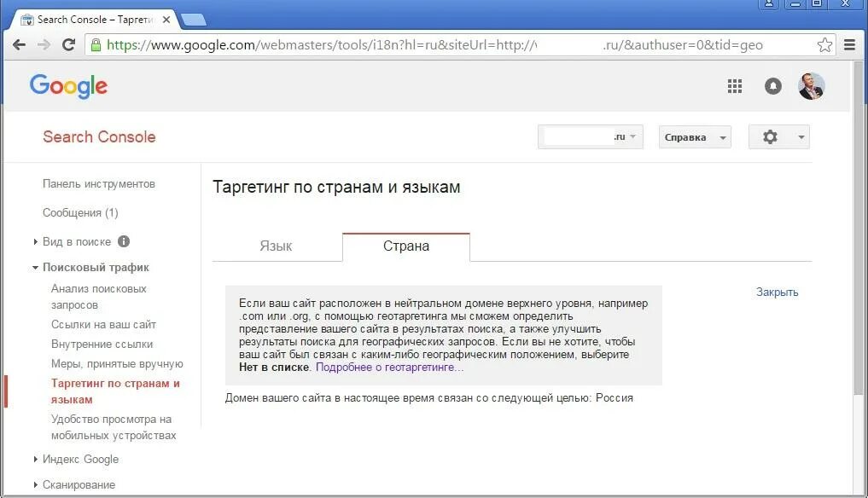Open a new browser tab

(x=194, y=20)
